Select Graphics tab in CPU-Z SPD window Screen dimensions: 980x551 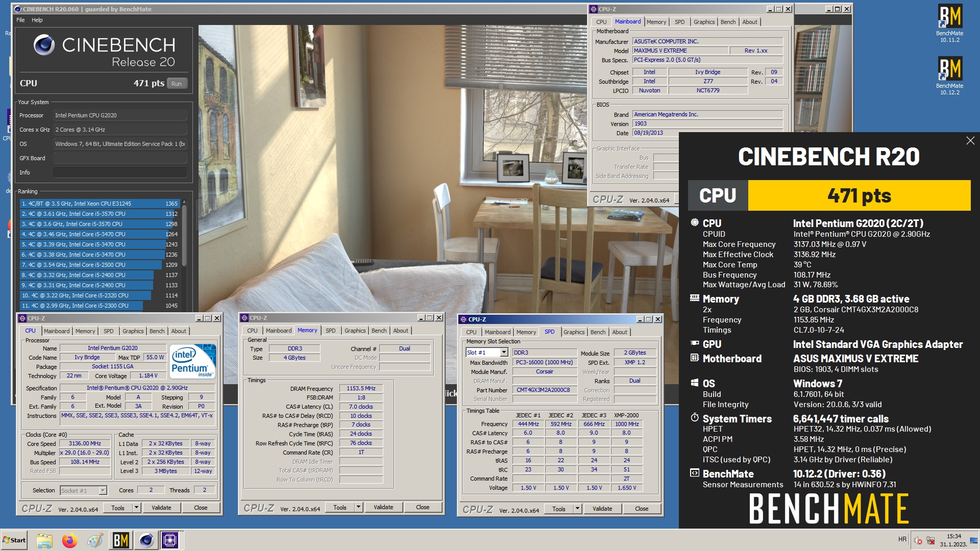[x=574, y=332]
